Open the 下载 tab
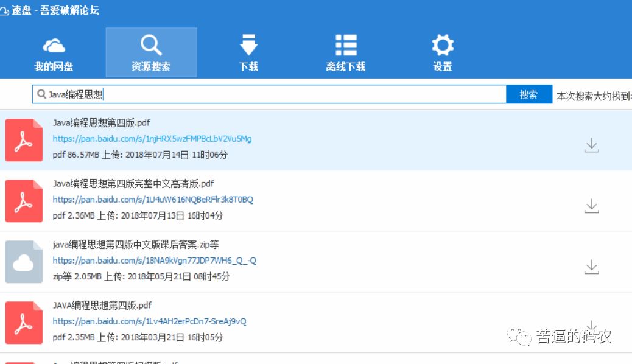This screenshot has width=632, height=364. pyautogui.click(x=248, y=53)
